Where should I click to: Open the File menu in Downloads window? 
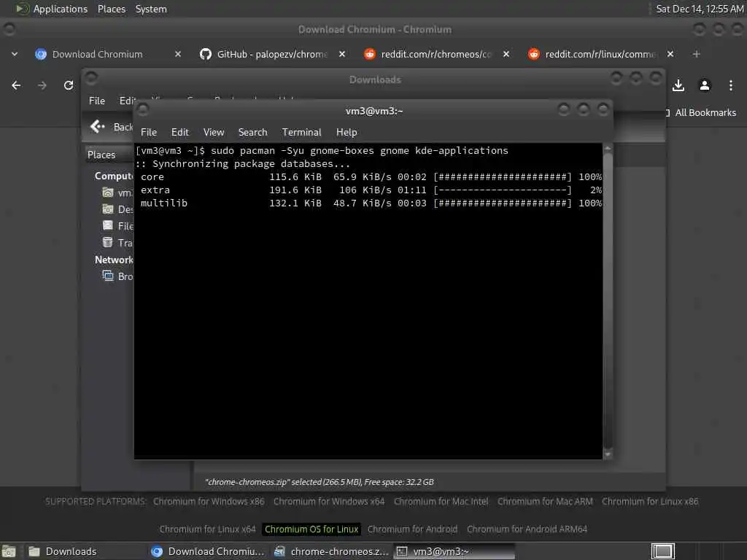tap(97, 101)
